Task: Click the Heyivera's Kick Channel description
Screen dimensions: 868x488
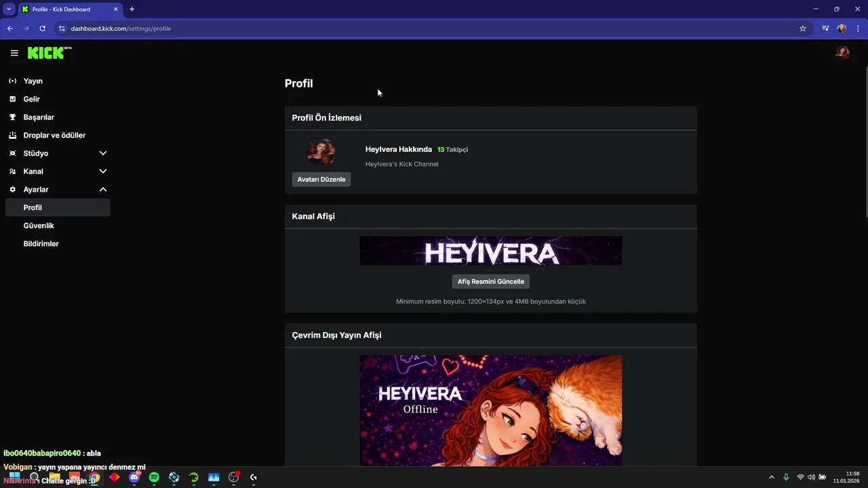Action: click(402, 164)
